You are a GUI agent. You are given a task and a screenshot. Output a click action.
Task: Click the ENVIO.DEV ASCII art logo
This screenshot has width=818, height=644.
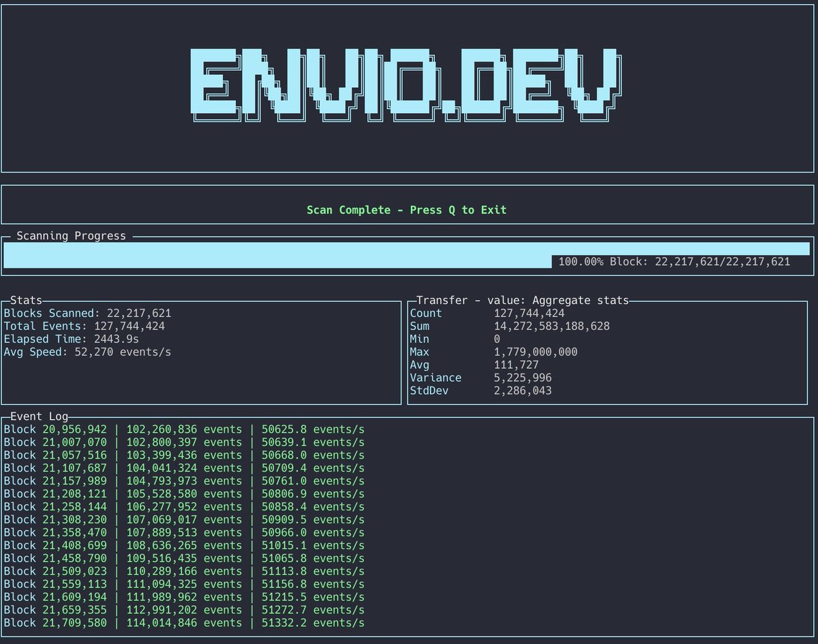(406, 87)
